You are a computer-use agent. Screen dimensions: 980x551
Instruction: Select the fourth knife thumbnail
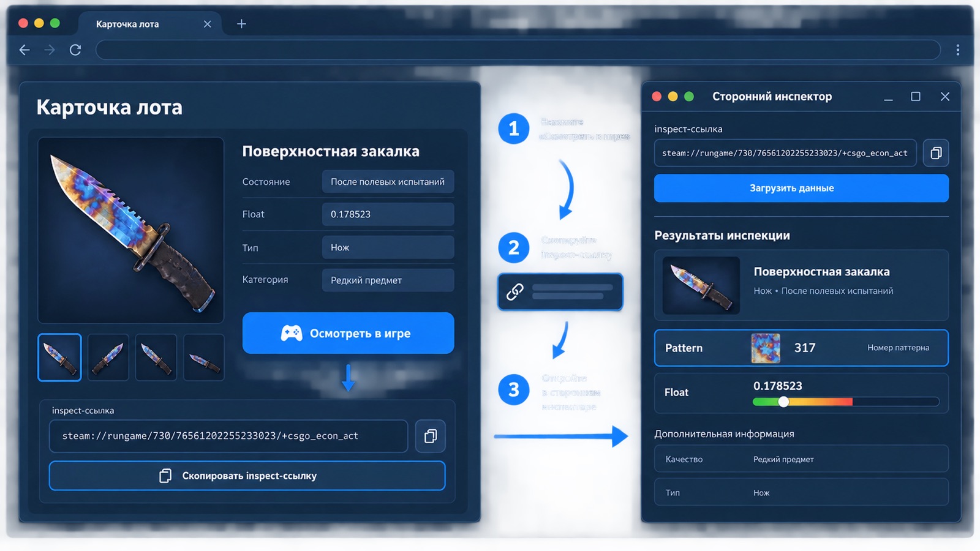204,358
